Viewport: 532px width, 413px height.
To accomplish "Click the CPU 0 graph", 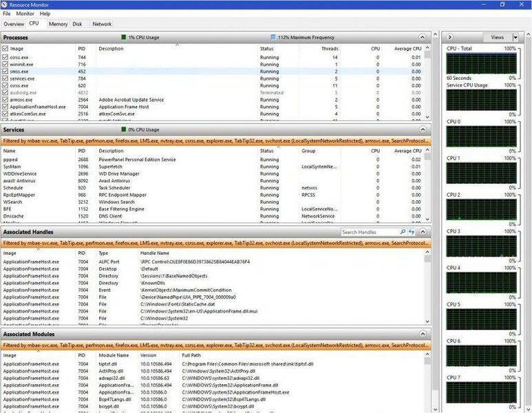I will (x=482, y=136).
